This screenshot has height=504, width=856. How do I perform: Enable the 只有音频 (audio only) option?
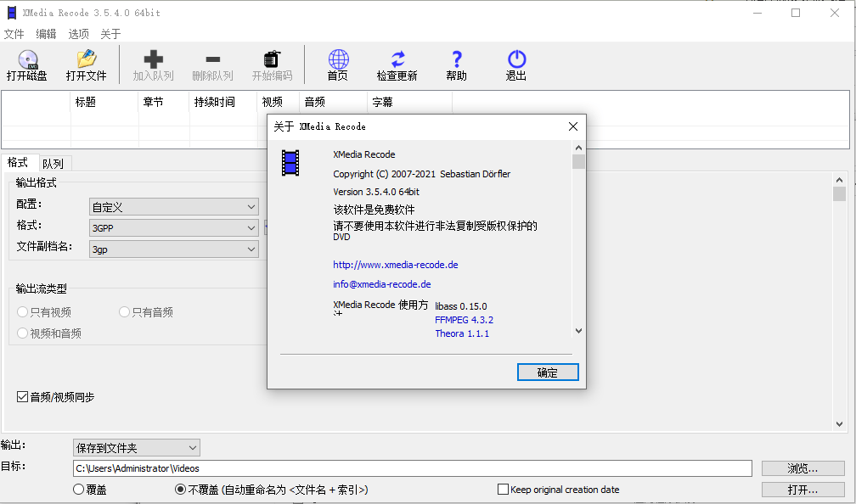click(124, 311)
